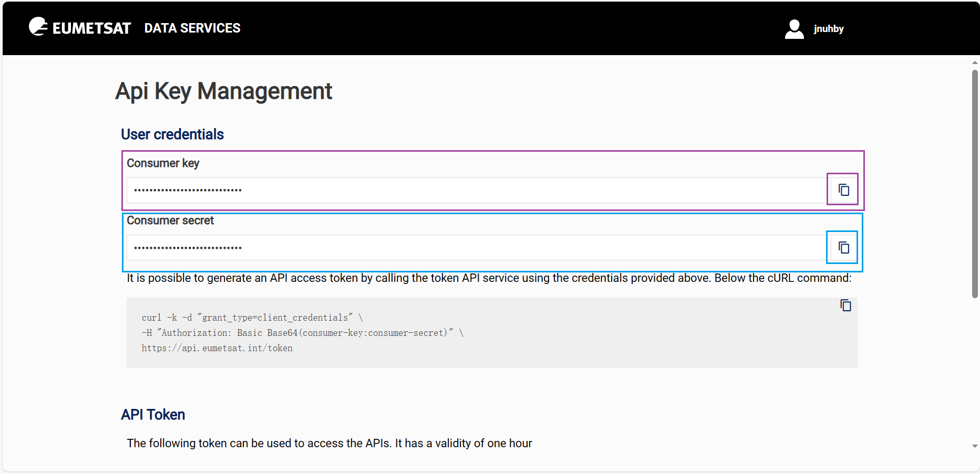Copy the Consumer key value
The width and height of the screenshot is (980, 474).
point(843,189)
